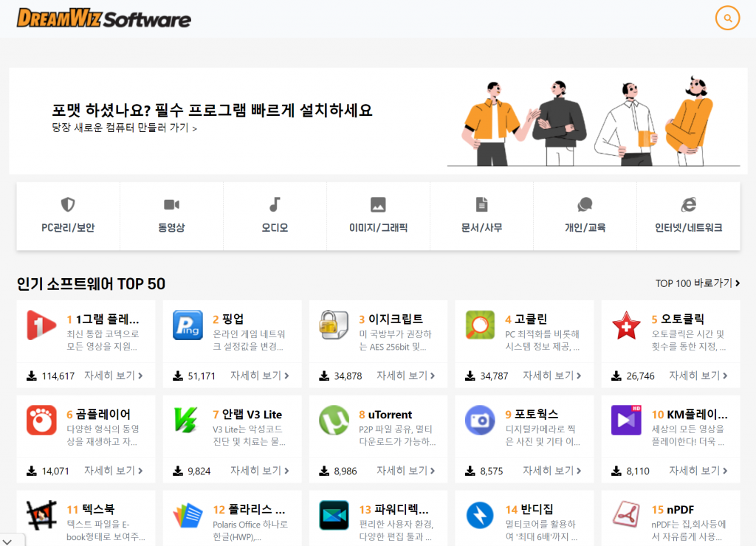Open 당장 새로운 컴퓨터 만들러 가기 link

tap(124, 128)
